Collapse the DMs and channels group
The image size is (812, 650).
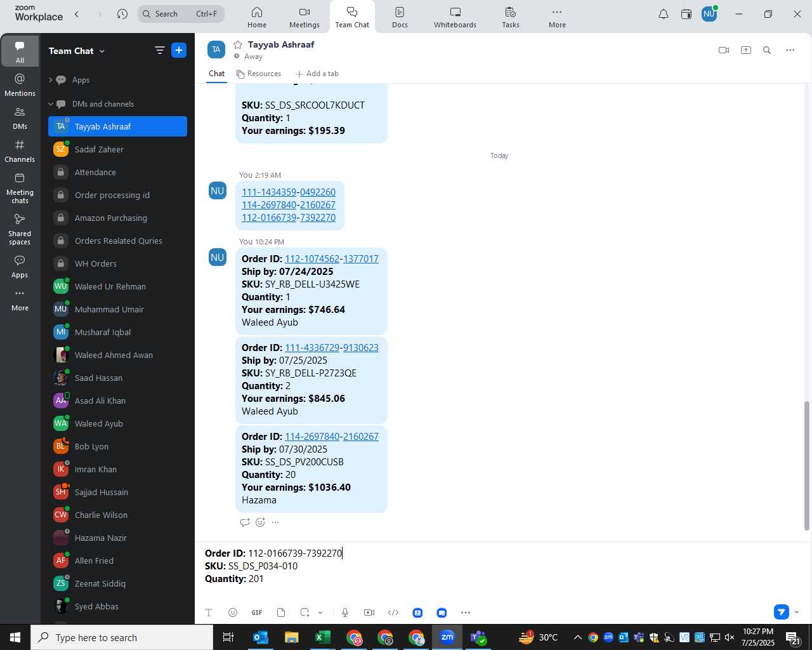pos(51,104)
